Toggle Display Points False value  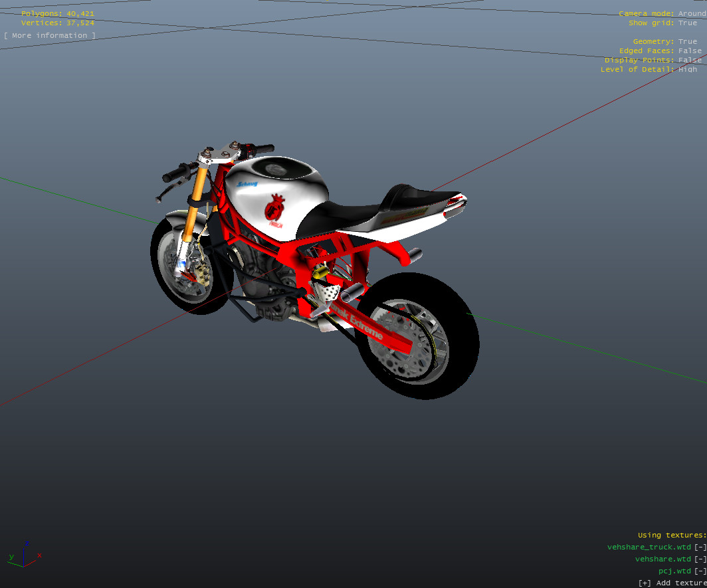pos(690,60)
